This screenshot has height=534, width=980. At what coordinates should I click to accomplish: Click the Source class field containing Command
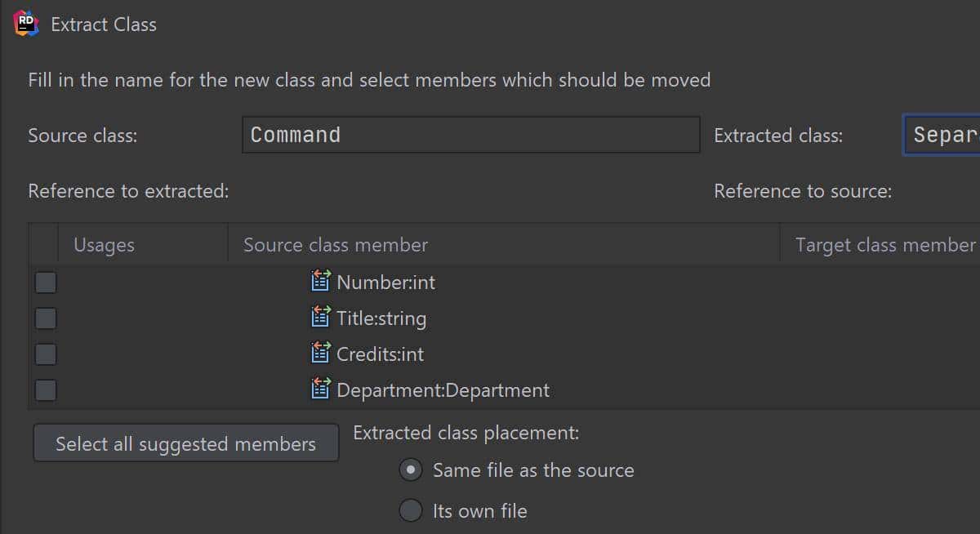[470, 135]
